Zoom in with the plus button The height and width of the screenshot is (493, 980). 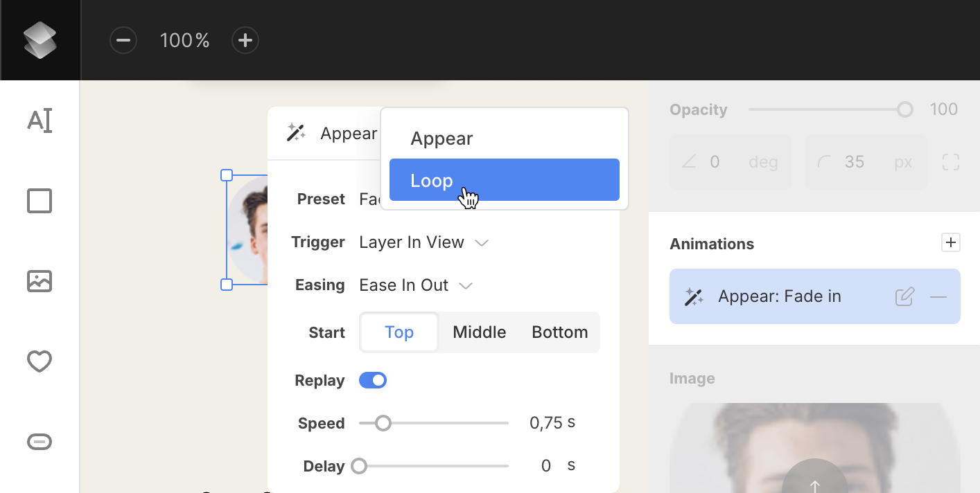(245, 40)
